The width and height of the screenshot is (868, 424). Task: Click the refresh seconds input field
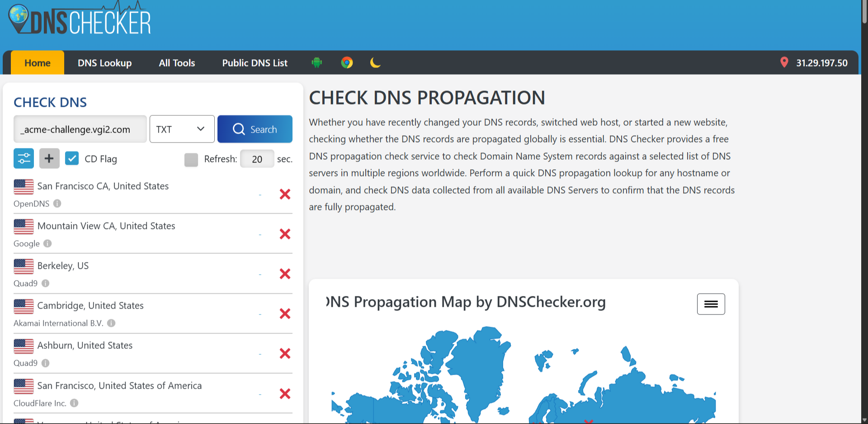(257, 159)
